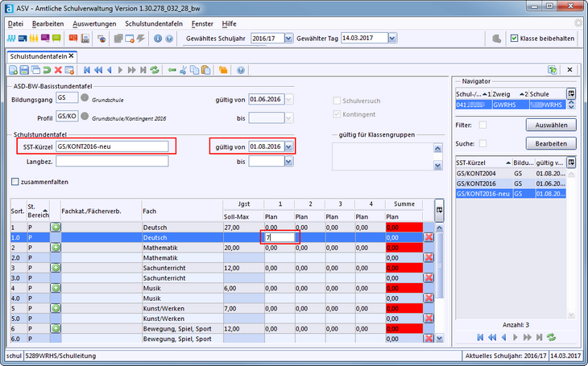Click the paste clipboard icon
Screen dimensions: 588x366
[206, 71]
